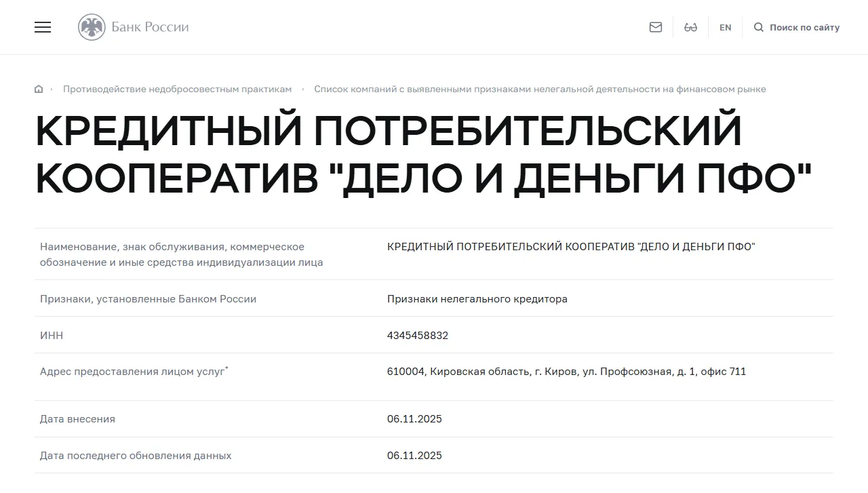Click the 'Банк России' logo text

(x=151, y=27)
